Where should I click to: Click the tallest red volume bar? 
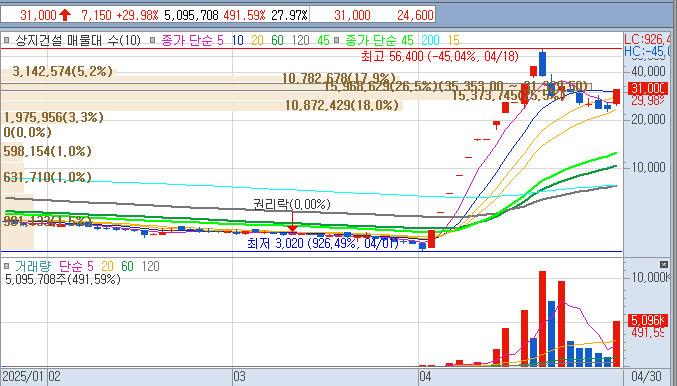point(542,319)
